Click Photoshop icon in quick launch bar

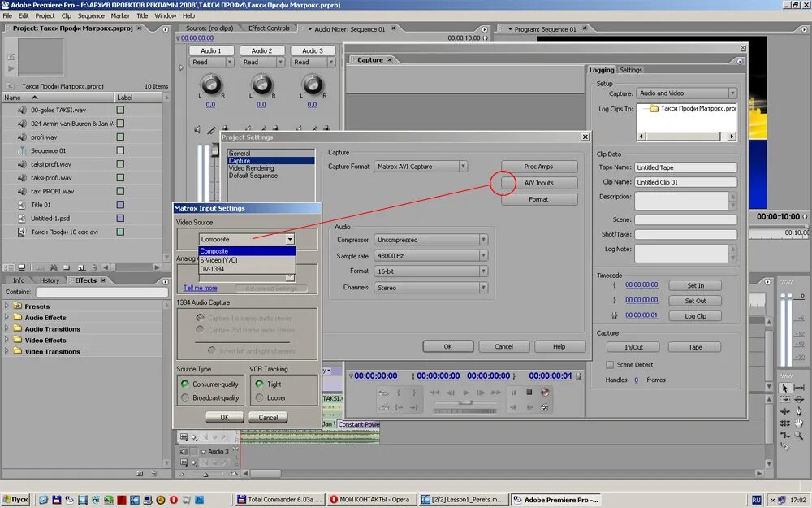pyautogui.click(x=200, y=500)
